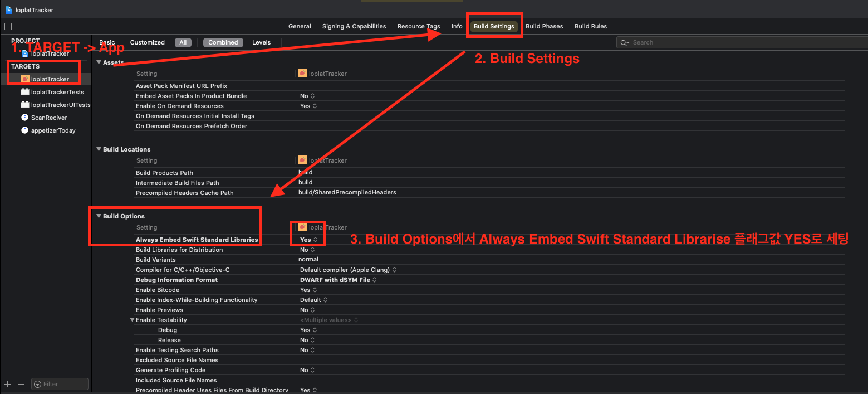Click the search magnifier icon
Image resolution: width=868 pixels, height=394 pixels.
click(624, 42)
